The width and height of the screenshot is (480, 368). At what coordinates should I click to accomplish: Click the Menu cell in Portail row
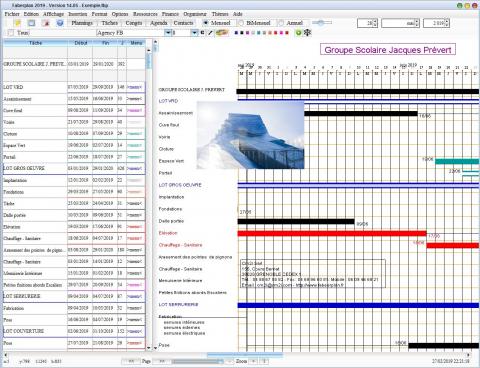pos(136,157)
